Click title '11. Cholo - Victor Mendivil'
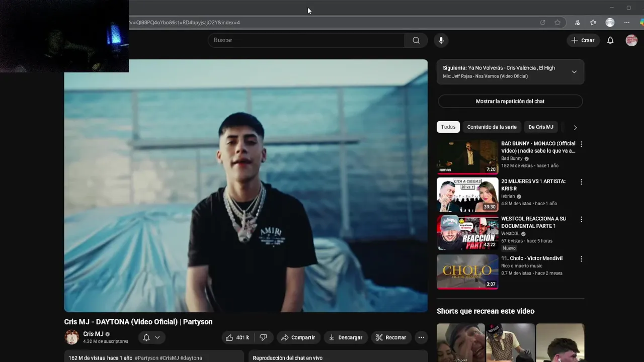 [532, 258]
